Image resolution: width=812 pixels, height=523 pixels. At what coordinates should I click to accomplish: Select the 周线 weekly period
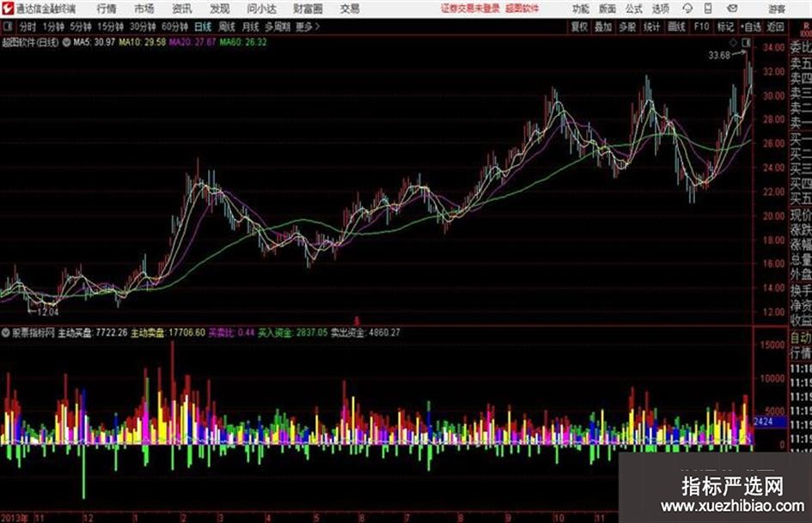227,27
